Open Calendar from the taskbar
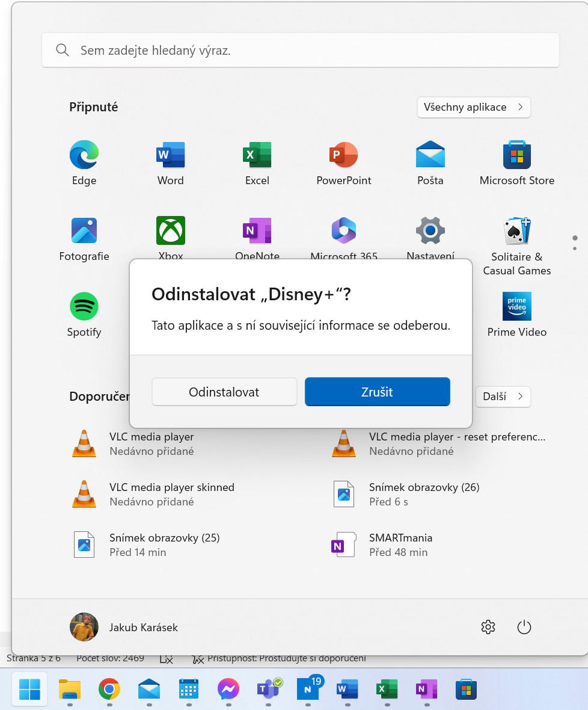588x710 pixels. pos(189,690)
